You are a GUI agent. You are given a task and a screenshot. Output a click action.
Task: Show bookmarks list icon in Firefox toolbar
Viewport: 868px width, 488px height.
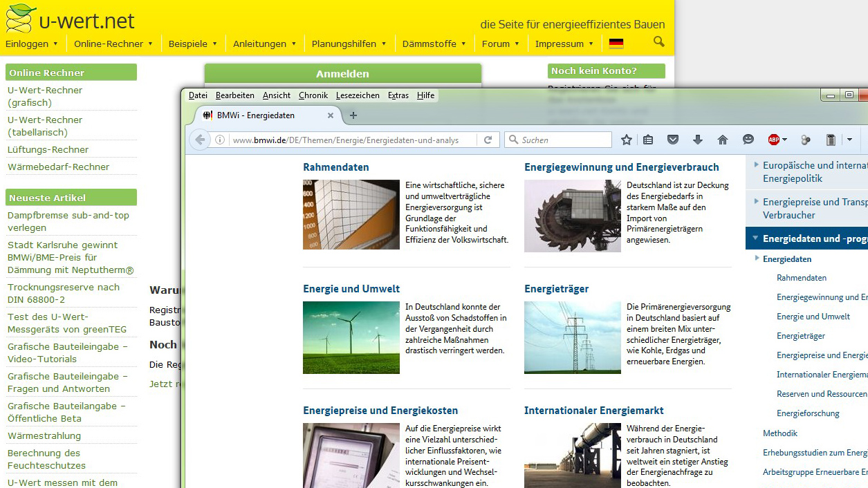click(x=648, y=140)
